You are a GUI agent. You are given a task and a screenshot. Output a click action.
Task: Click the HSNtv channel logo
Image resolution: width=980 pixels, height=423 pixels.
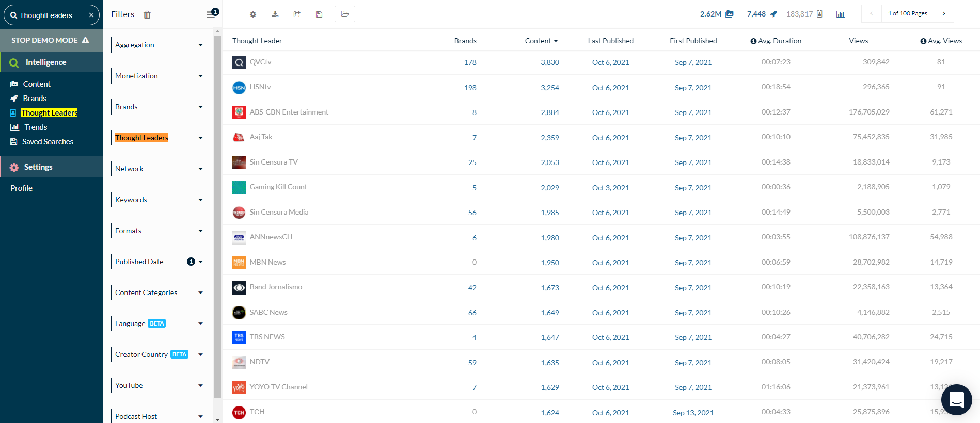pyautogui.click(x=239, y=88)
